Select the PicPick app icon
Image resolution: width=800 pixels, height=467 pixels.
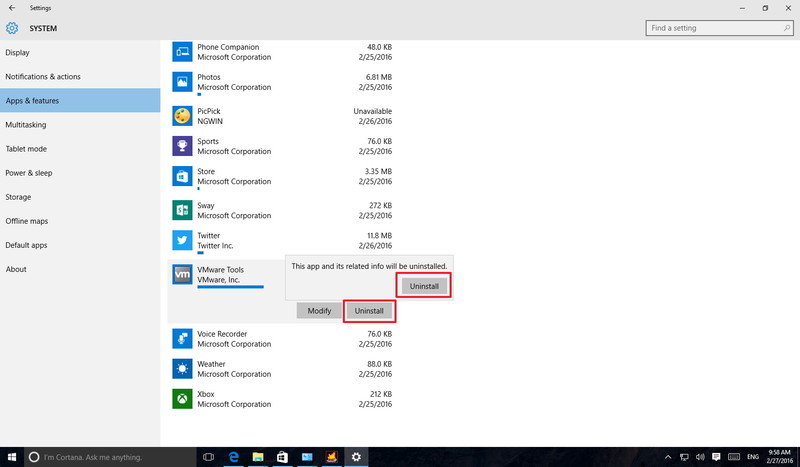tap(182, 116)
